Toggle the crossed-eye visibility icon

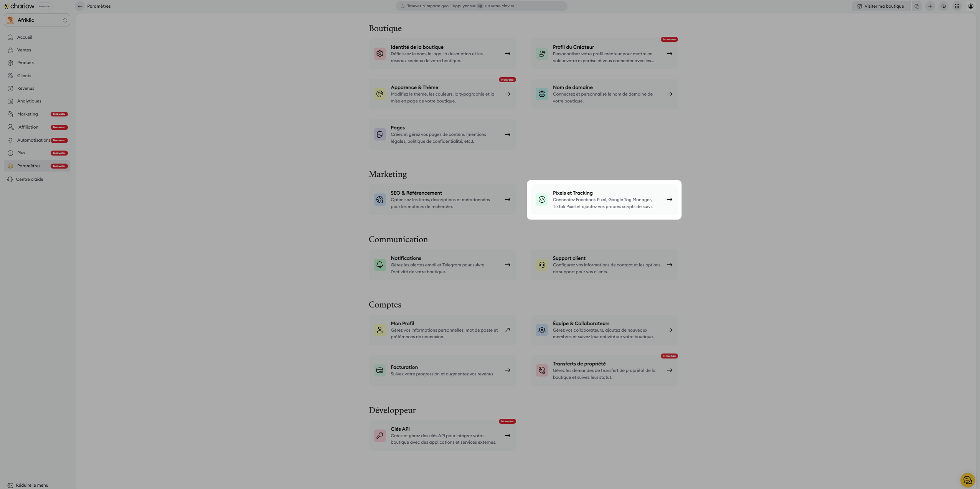944,6
